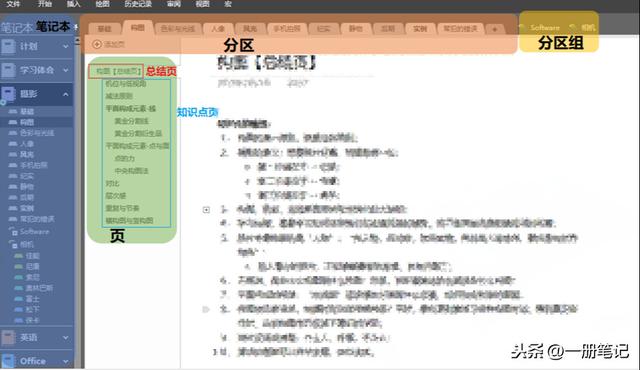Switch to the 实例 section tab
Viewport: 640px width, 370px height.
[420, 29]
